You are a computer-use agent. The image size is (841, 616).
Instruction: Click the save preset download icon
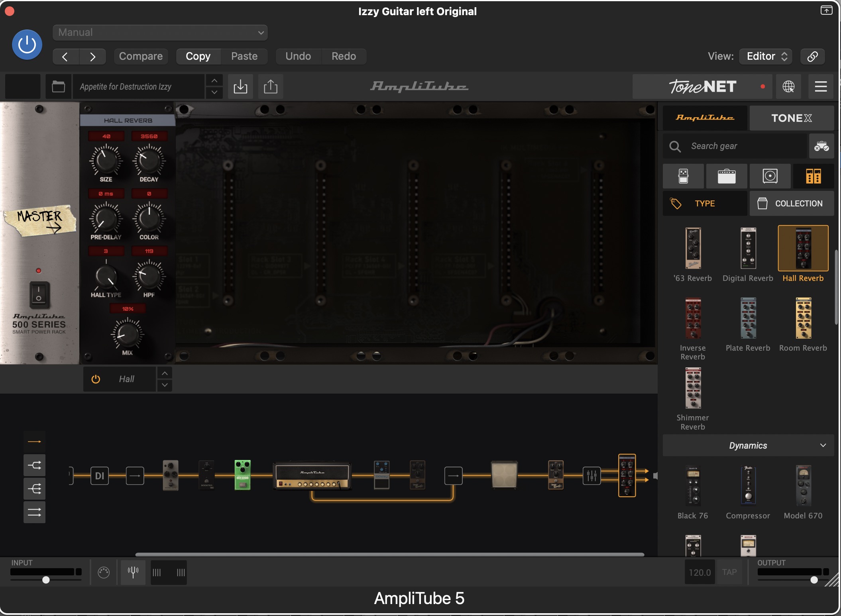pos(240,86)
